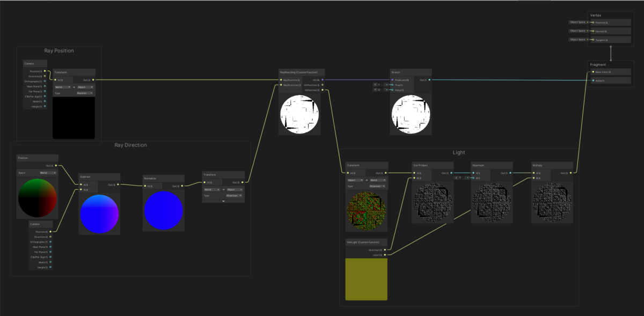Click the Multiply Out(3) output port
The width and height of the screenshot is (644, 316).
570,173
